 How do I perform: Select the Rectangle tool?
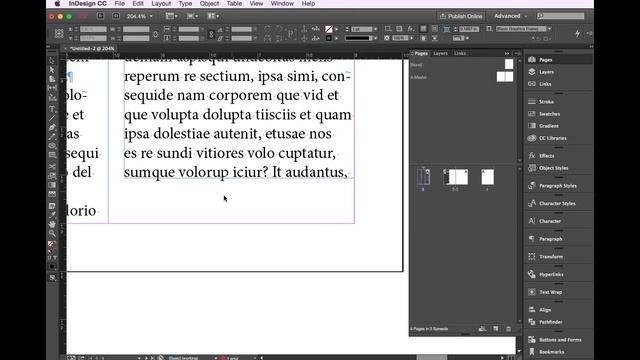coord(52,155)
